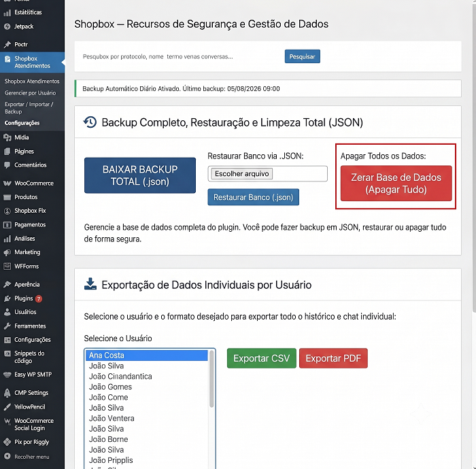Open Shopbox Atendimentos submenu item
Screen dimensions: 476x469
pyautogui.click(x=32, y=82)
